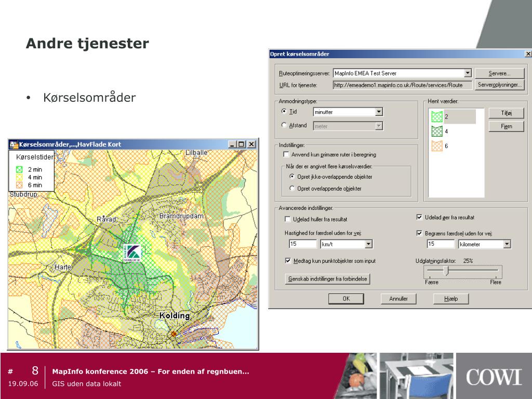
Task: Click the Serveroplysninger... button
Action: (x=499, y=85)
